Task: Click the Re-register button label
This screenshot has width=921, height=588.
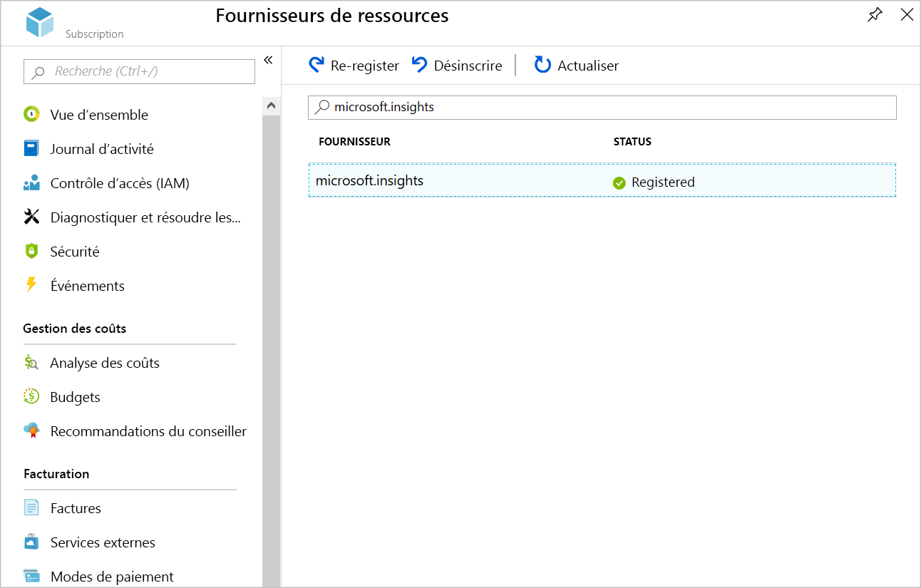Action: point(365,66)
